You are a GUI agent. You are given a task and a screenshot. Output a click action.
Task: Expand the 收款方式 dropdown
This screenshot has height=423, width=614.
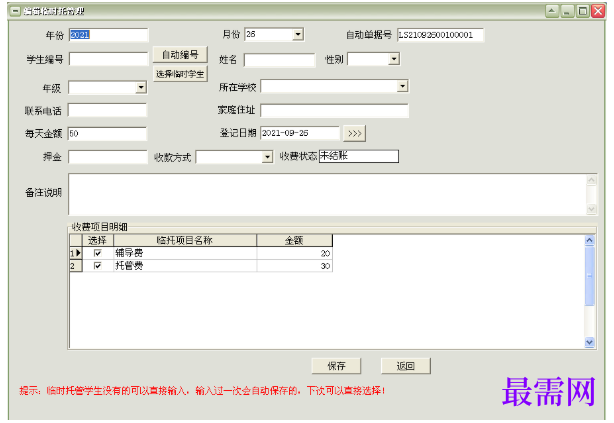pyautogui.click(x=267, y=157)
